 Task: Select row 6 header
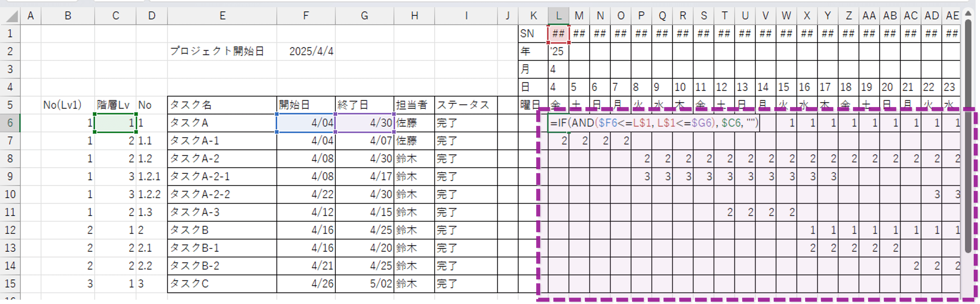(10, 123)
